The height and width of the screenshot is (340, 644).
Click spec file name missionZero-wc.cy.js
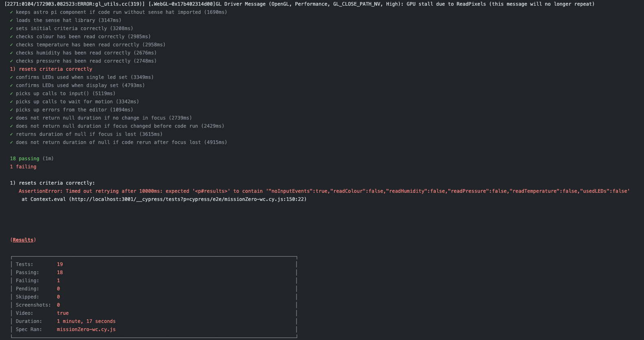pos(86,329)
